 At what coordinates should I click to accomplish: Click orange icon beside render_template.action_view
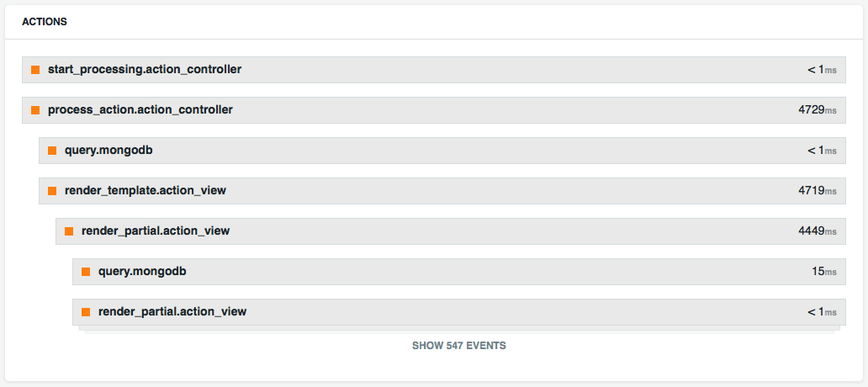coord(52,191)
